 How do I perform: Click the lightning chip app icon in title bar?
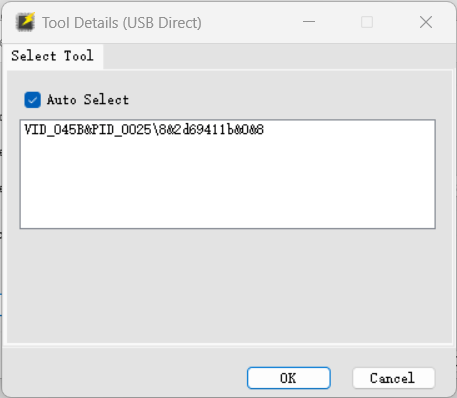[x=25, y=22]
